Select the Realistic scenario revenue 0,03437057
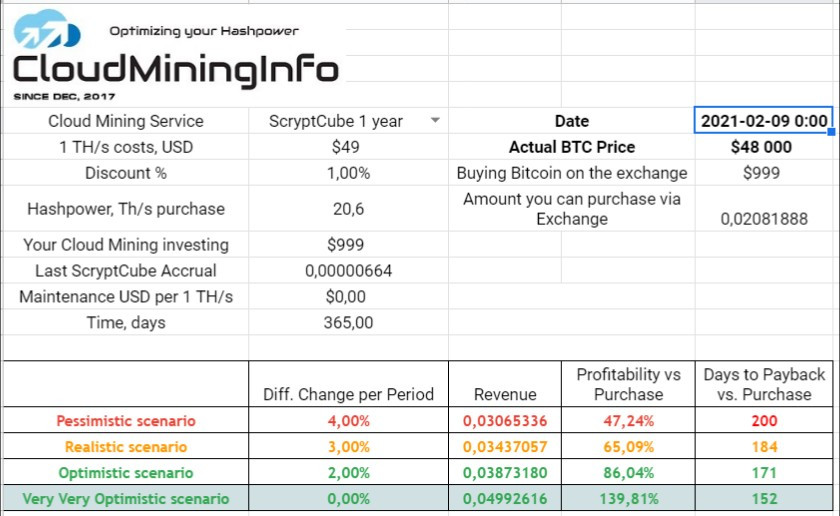Screen dimensions: 840x516 pos(505,446)
